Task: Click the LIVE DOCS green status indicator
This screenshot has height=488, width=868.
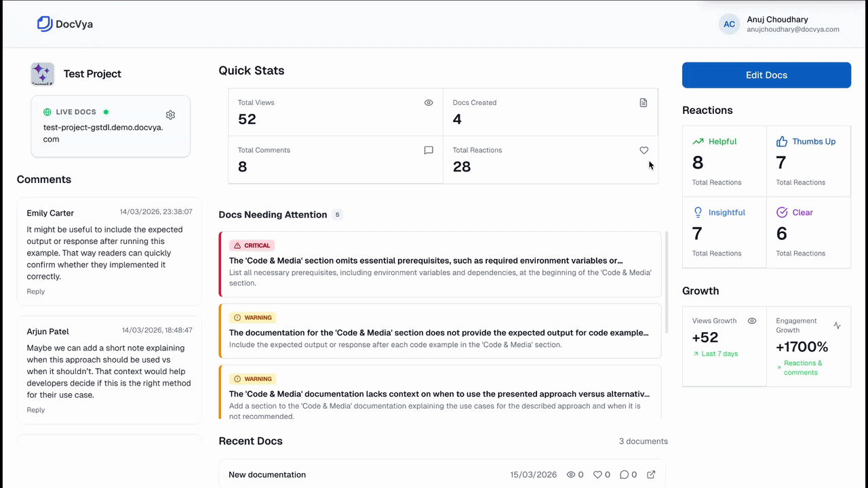Action: [x=106, y=111]
